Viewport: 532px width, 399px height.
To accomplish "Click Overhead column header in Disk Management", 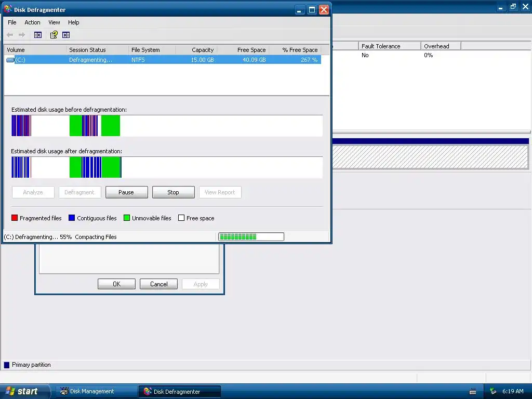I will [441, 46].
